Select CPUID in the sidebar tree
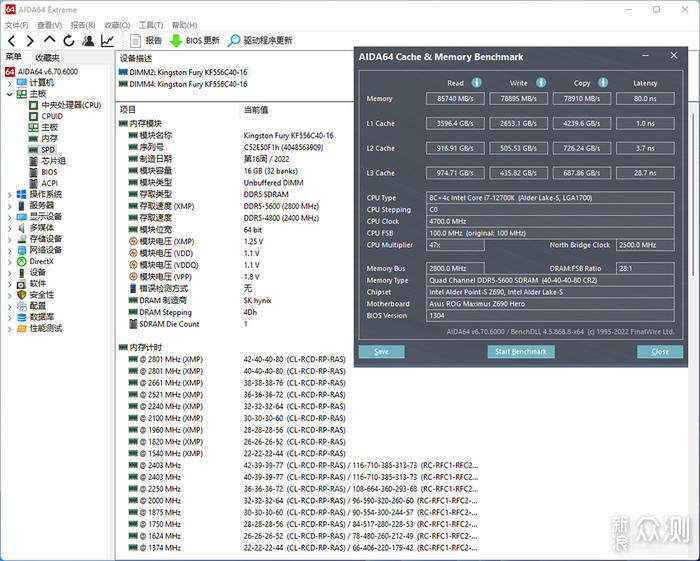The height and width of the screenshot is (561, 700). [x=51, y=116]
